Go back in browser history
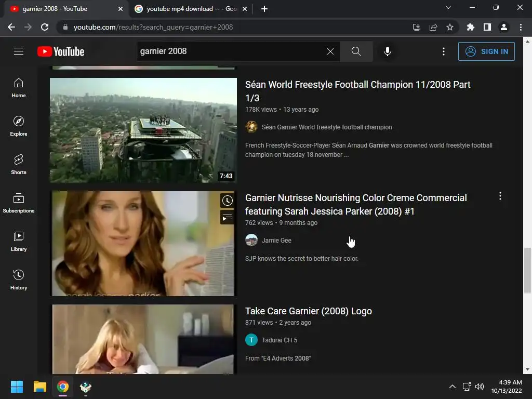 click(11, 27)
